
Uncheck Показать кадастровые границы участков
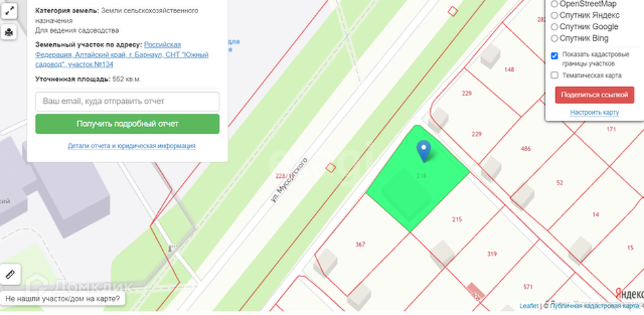(554, 55)
